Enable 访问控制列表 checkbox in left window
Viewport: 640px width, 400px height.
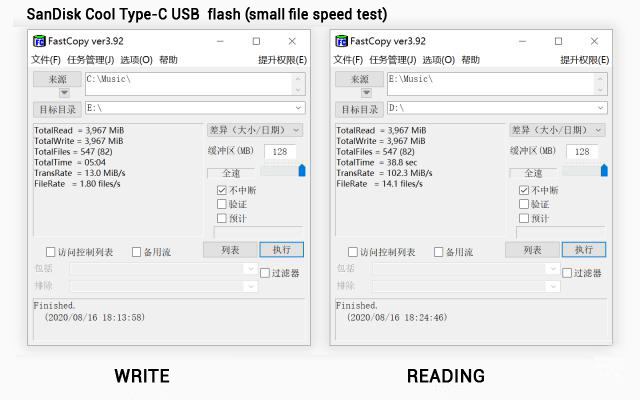coord(51,252)
